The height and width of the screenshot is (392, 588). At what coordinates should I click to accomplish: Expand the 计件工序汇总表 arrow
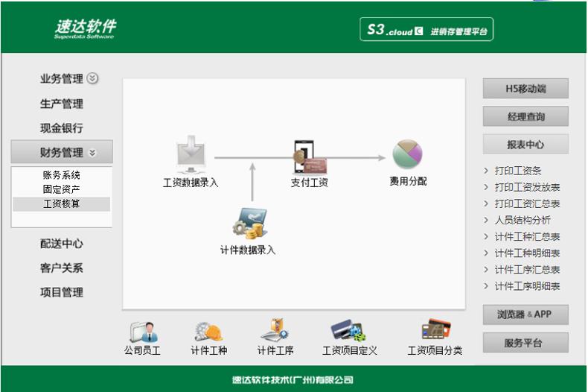(x=486, y=270)
